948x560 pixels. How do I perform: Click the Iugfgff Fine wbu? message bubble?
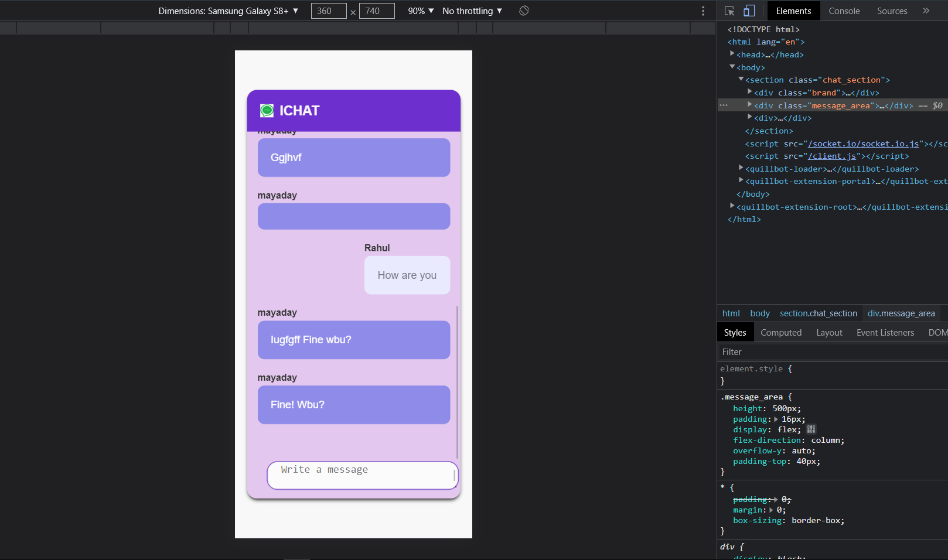[x=354, y=340]
